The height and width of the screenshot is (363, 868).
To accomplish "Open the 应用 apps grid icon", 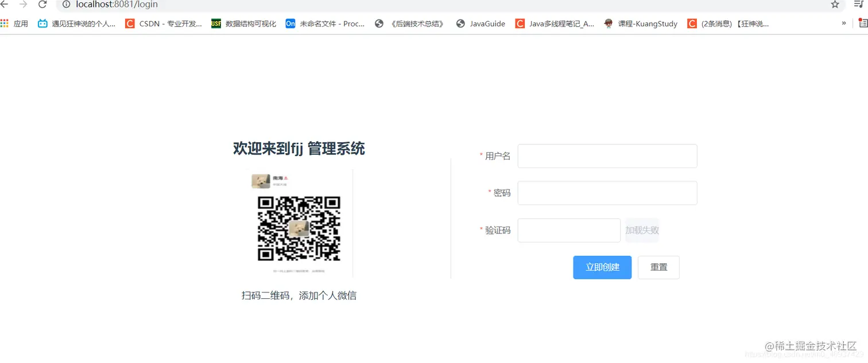I will point(6,23).
